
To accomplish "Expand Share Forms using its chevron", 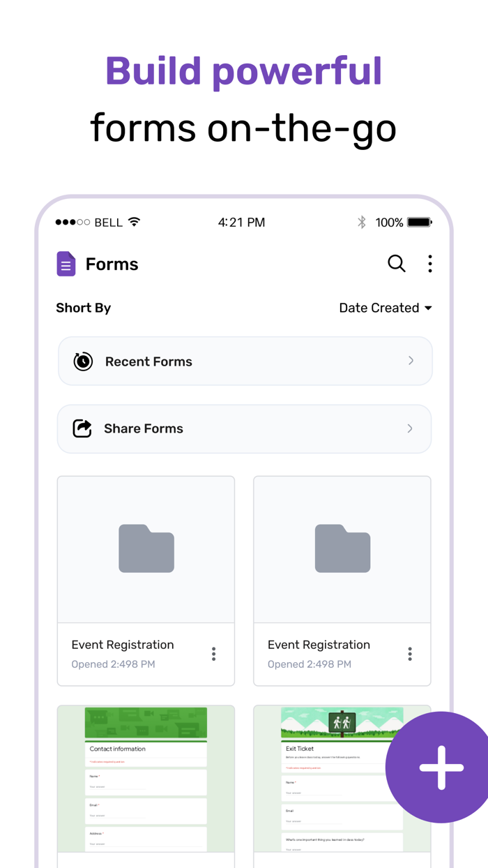I will [x=411, y=428].
